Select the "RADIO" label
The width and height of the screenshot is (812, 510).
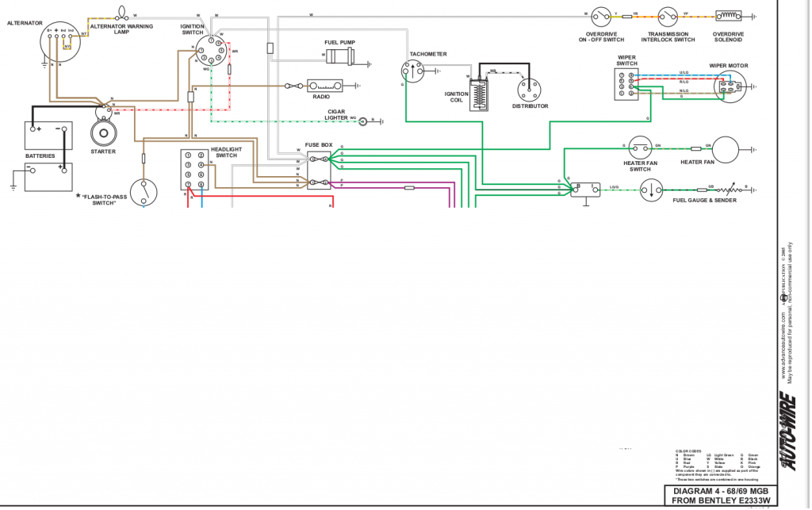click(321, 97)
